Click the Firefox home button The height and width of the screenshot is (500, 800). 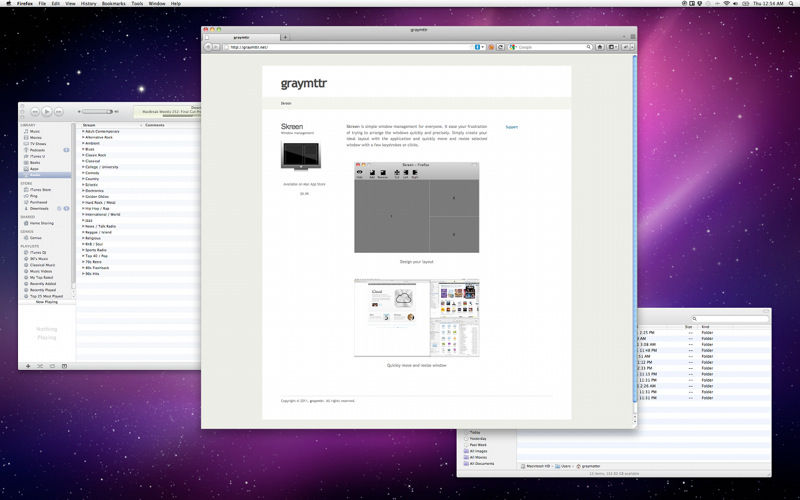tap(600, 47)
